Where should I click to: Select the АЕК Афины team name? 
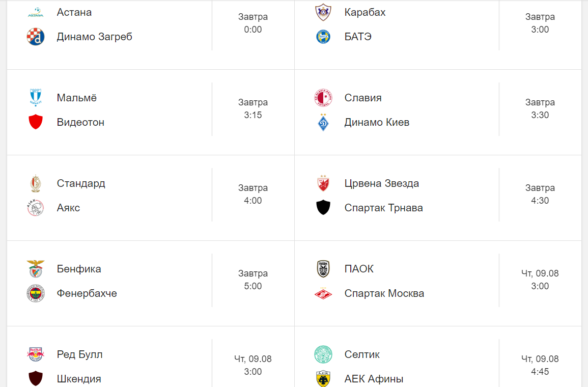tap(374, 379)
